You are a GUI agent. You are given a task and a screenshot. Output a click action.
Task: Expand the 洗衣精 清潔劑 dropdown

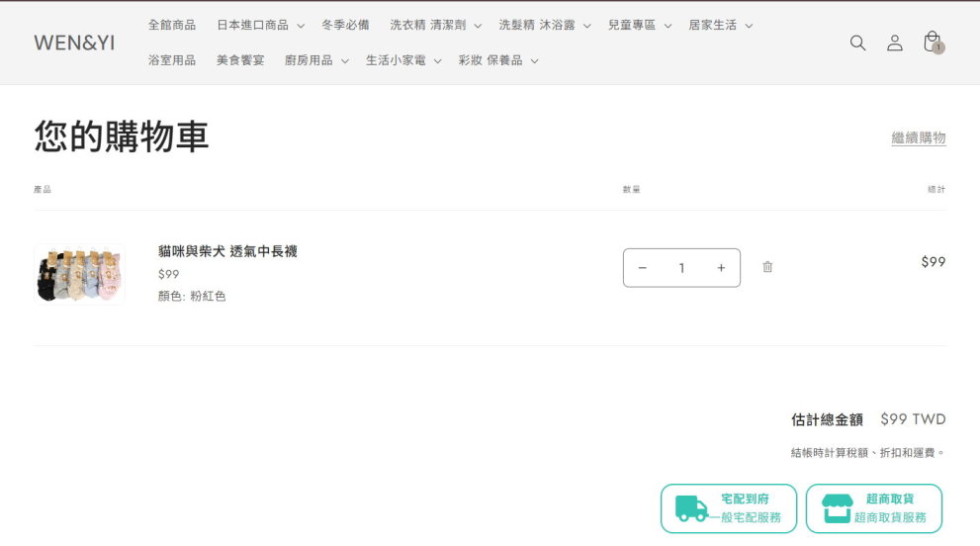tap(435, 25)
